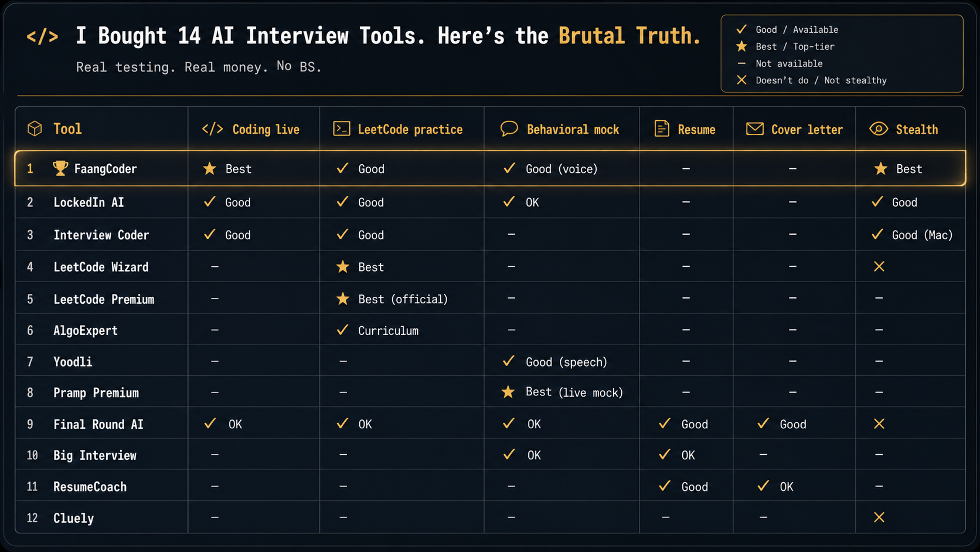Screen dimensions: 980x552
Task: Click the trophy icon beside FaangCoder
Action: click(60, 168)
